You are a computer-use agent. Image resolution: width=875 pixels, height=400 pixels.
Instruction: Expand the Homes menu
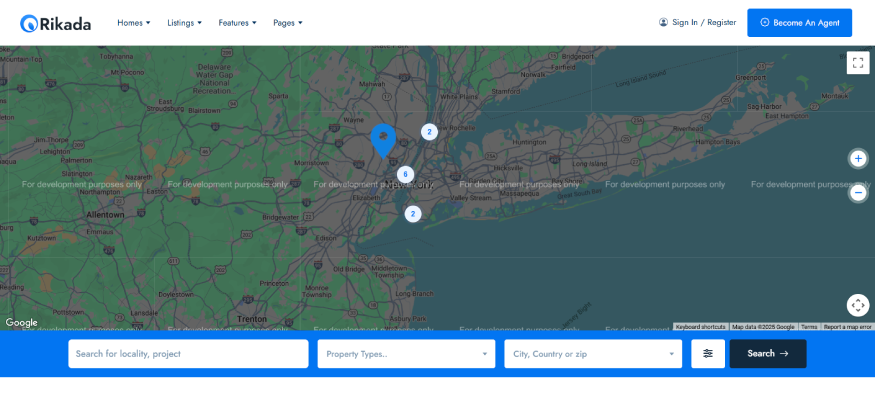point(134,22)
